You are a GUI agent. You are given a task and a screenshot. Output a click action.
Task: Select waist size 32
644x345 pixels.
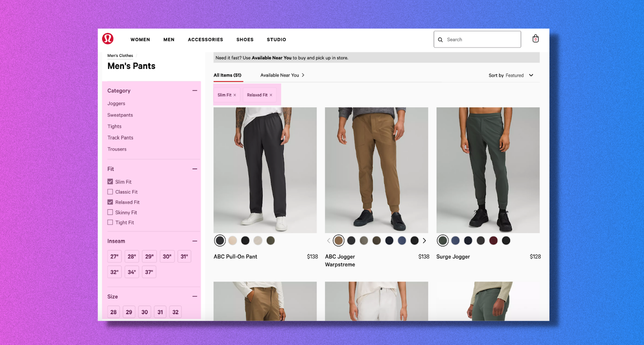175,312
